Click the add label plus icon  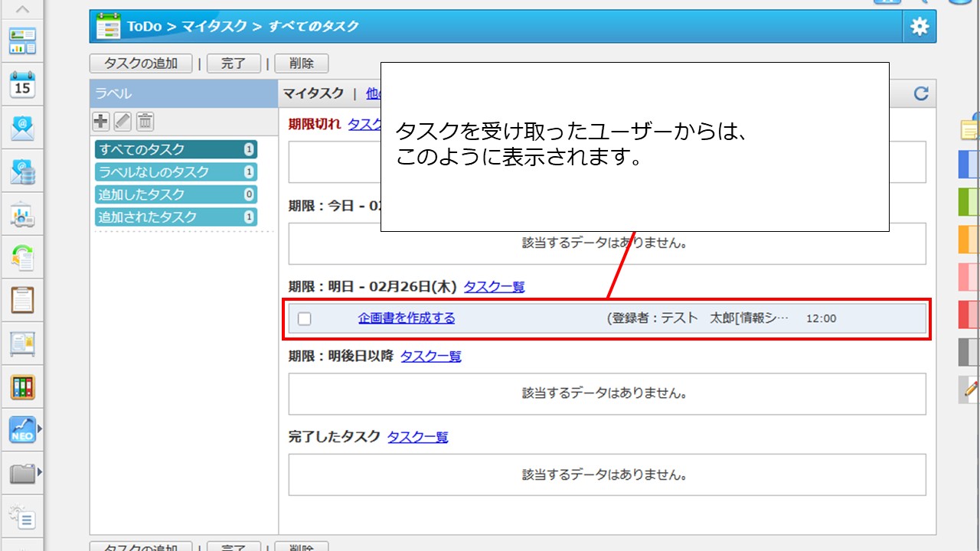[x=100, y=121]
